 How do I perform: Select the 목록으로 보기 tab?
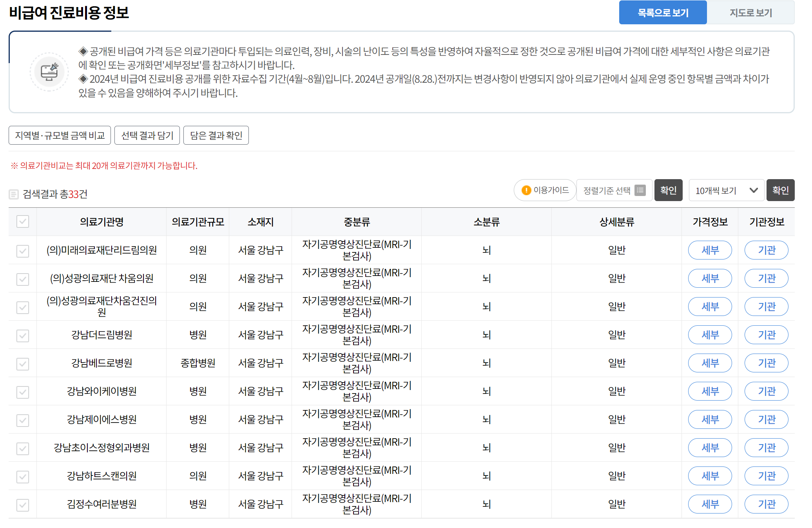point(663,12)
